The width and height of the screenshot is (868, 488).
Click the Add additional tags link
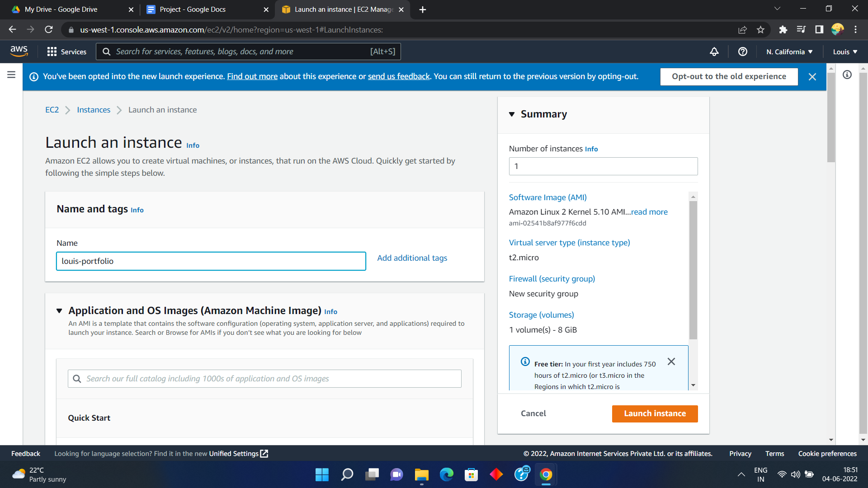[x=412, y=258]
